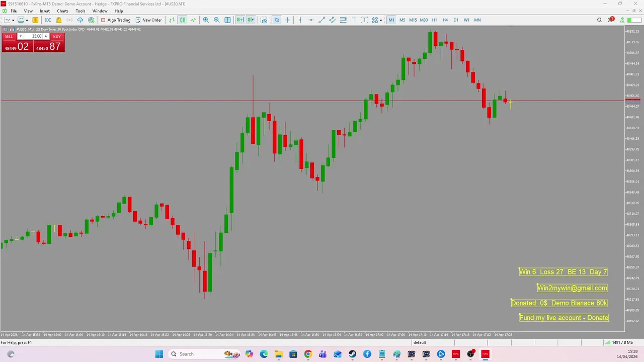Toggle Algo Trading on or off
Screen dimensions: 644x362
coord(115,20)
